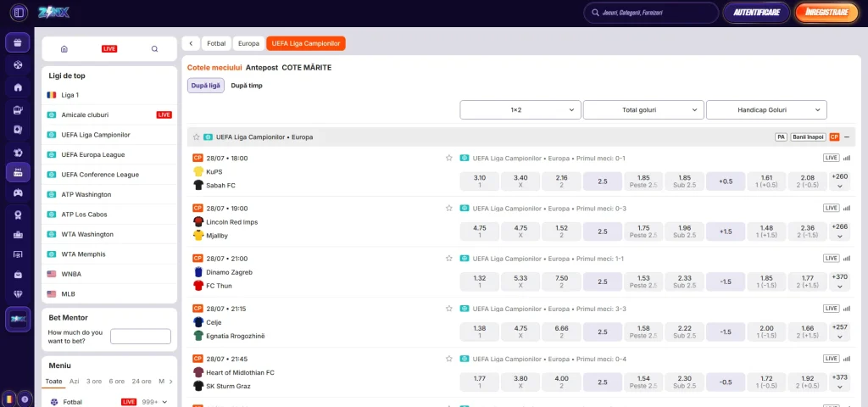The width and height of the screenshot is (868, 407).
Task: Open Liga 1 in top leagues
Action: coord(109,95)
